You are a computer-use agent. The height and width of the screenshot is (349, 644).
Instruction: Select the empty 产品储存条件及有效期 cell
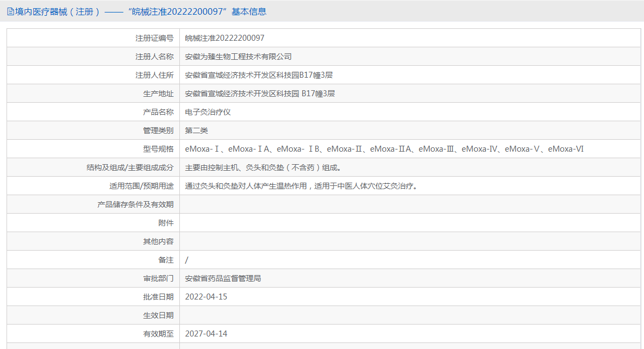coord(326,204)
